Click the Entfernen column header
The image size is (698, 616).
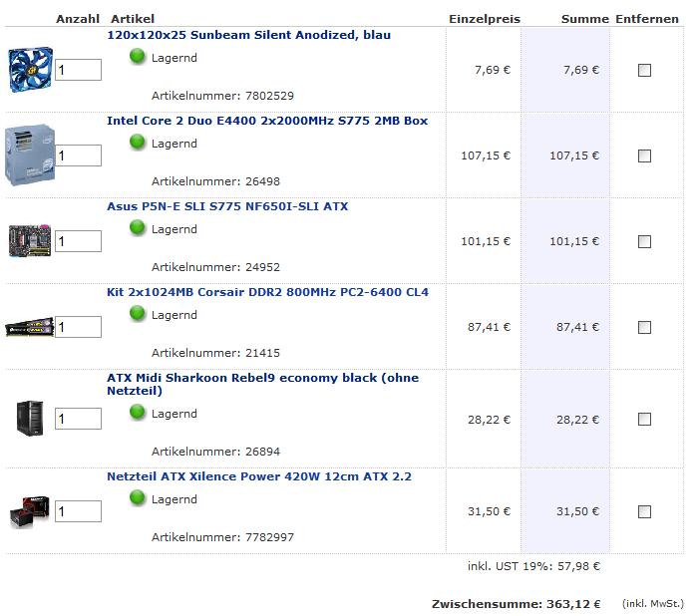pos(647,19)
